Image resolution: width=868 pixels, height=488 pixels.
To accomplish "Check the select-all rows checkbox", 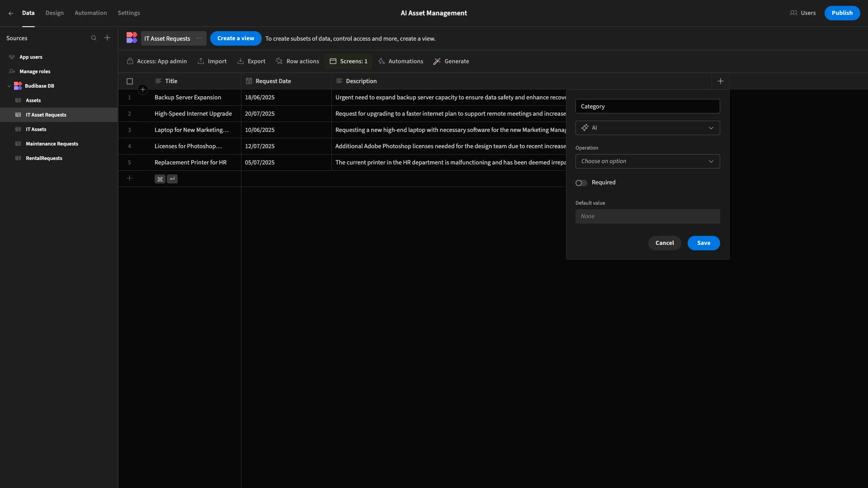I will coord(130,81).
